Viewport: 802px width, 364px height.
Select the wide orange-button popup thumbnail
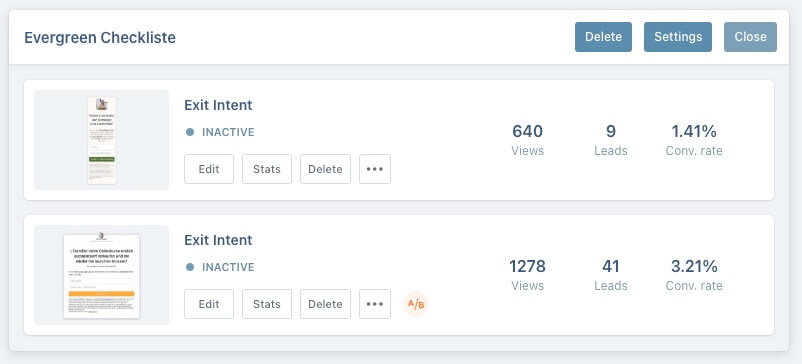(101, 275)
